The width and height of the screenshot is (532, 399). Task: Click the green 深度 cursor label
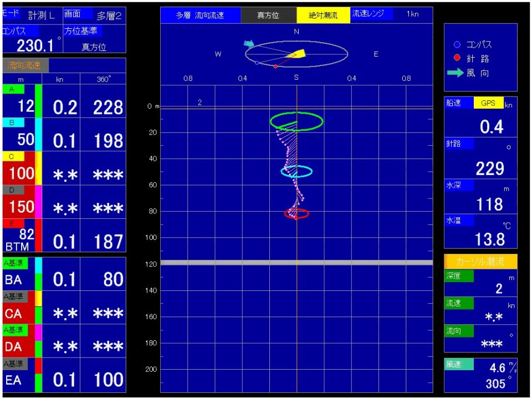tap(459, 276)
